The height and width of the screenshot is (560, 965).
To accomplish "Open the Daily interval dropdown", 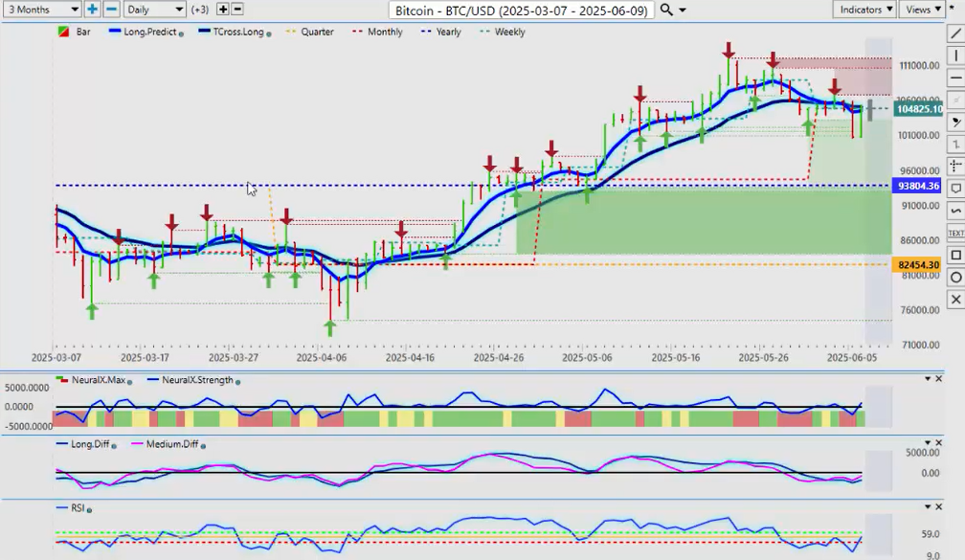I will [x=154, y=10].
